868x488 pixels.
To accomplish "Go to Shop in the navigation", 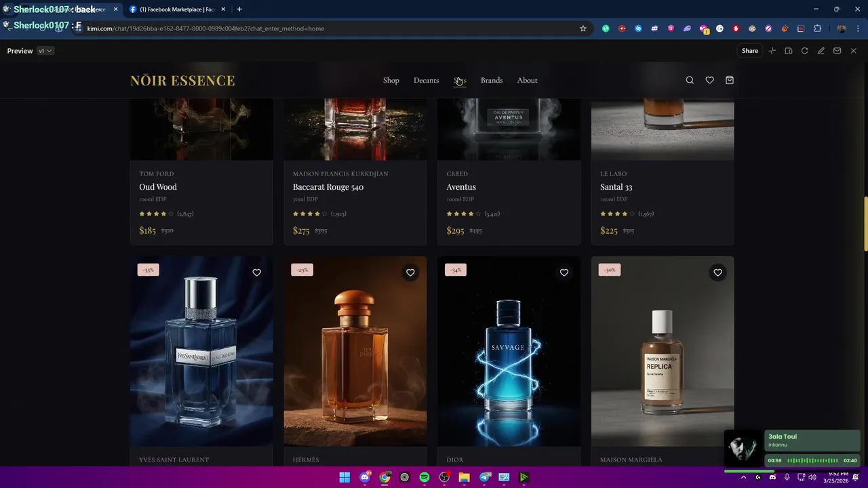I will (x=391, y=80).
